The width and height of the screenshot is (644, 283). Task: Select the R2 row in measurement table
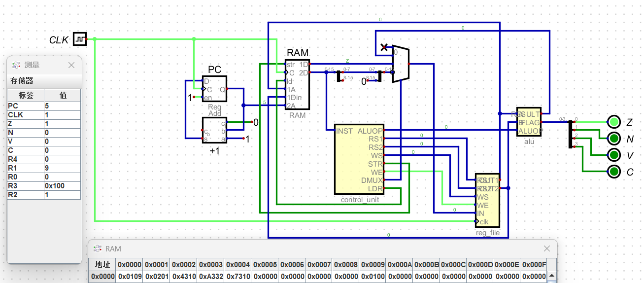[x=44, y=194]
